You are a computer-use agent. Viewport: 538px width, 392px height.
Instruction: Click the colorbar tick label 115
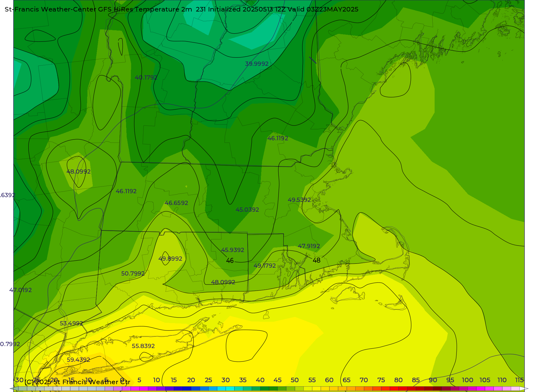519,380
